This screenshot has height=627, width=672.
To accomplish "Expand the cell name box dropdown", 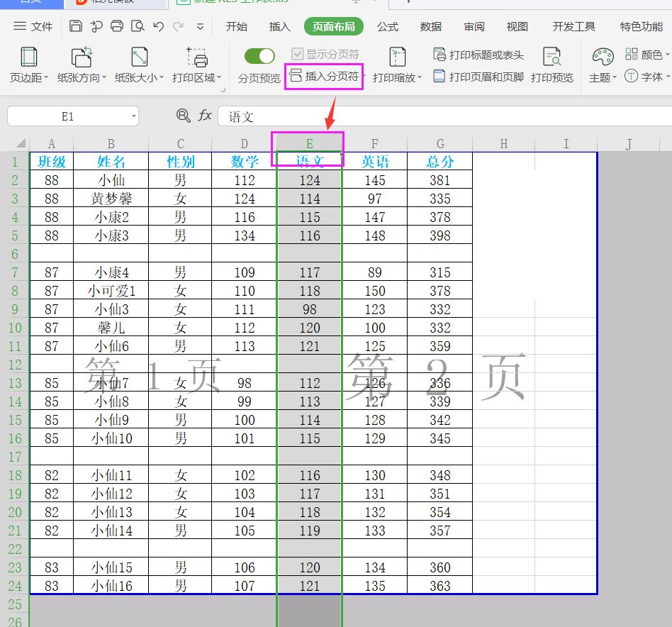I will pyautogui.click(x=133, y=116).
